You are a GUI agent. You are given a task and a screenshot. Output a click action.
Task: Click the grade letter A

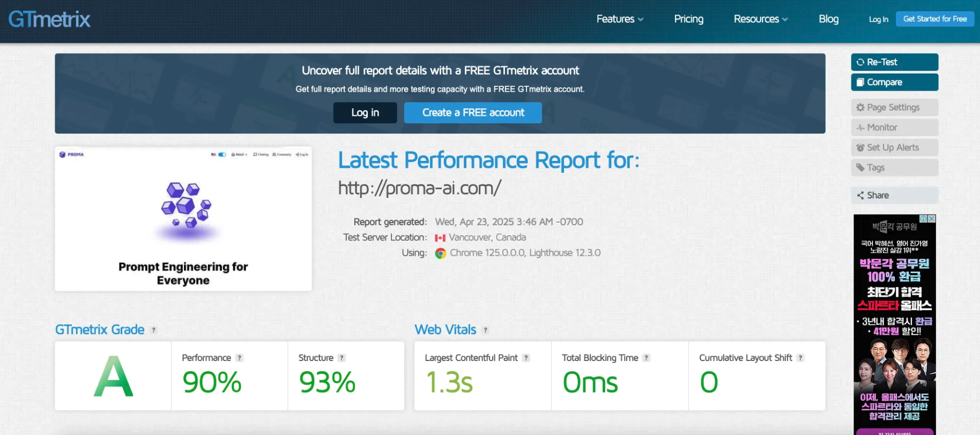[x=113, y=377]
